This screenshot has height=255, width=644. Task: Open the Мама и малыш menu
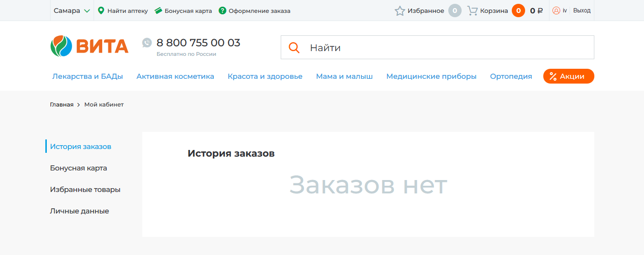coord(344,76)
